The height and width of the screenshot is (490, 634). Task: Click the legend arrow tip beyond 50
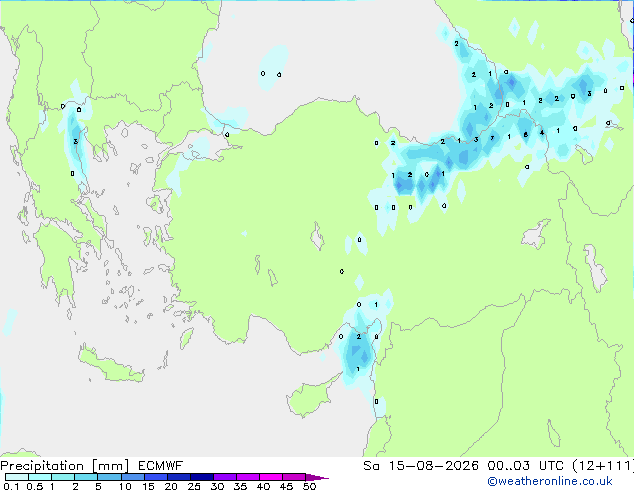(318, 477)
